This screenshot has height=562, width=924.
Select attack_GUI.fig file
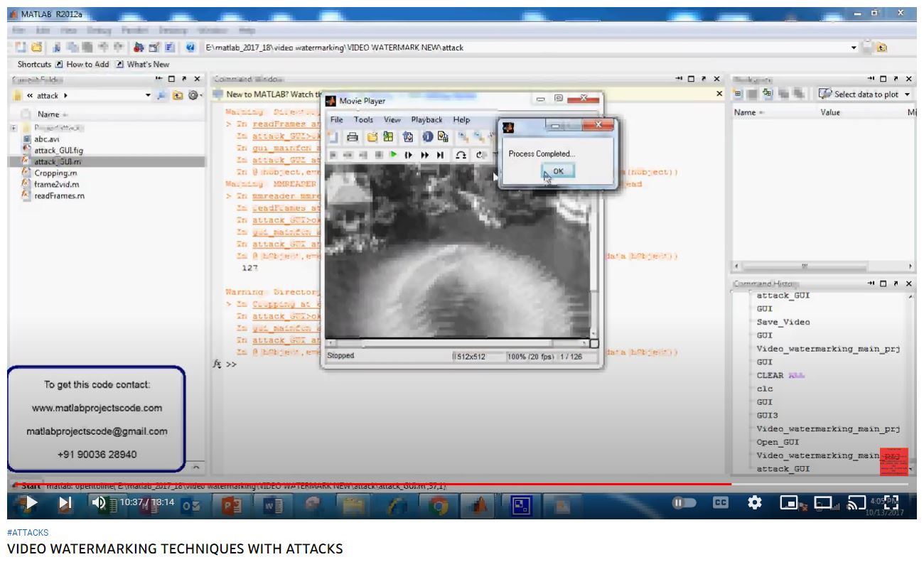pyautogui.click(x=58, y=151)
